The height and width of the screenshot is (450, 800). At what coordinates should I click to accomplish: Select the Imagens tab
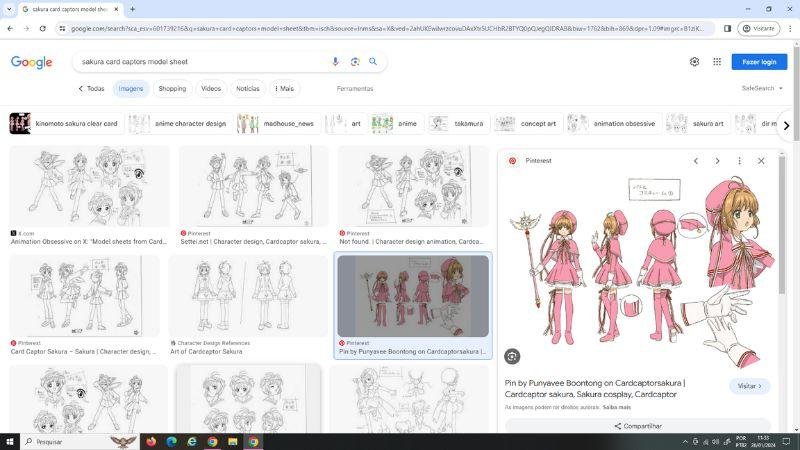[131, 88]
